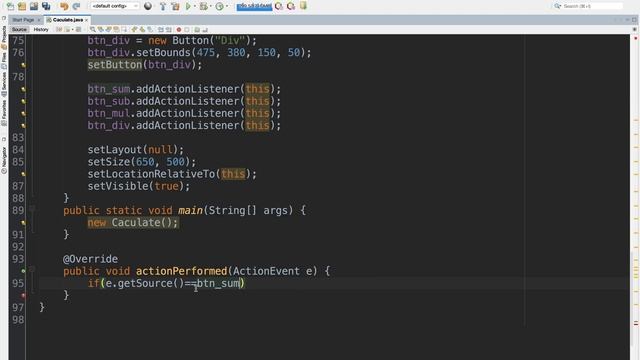Image resolution: width=640 pixels, height=360 pixels.
Task: Expand the Profile Project dropdown arrow
Action: point(227,6)
